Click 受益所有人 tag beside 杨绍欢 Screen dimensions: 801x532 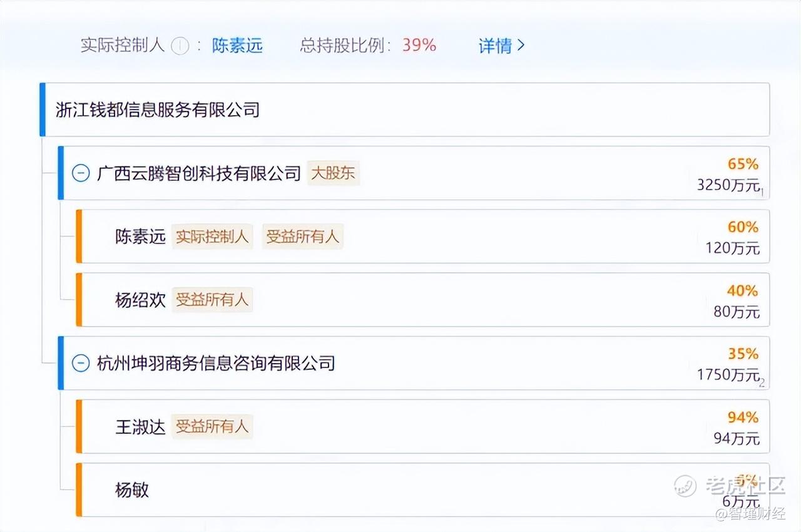tap(212, 300)
